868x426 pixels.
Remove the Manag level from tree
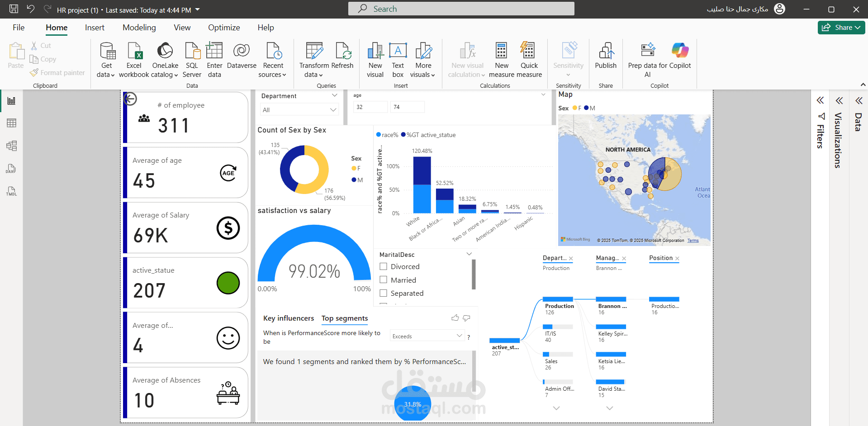pos(624,259)
